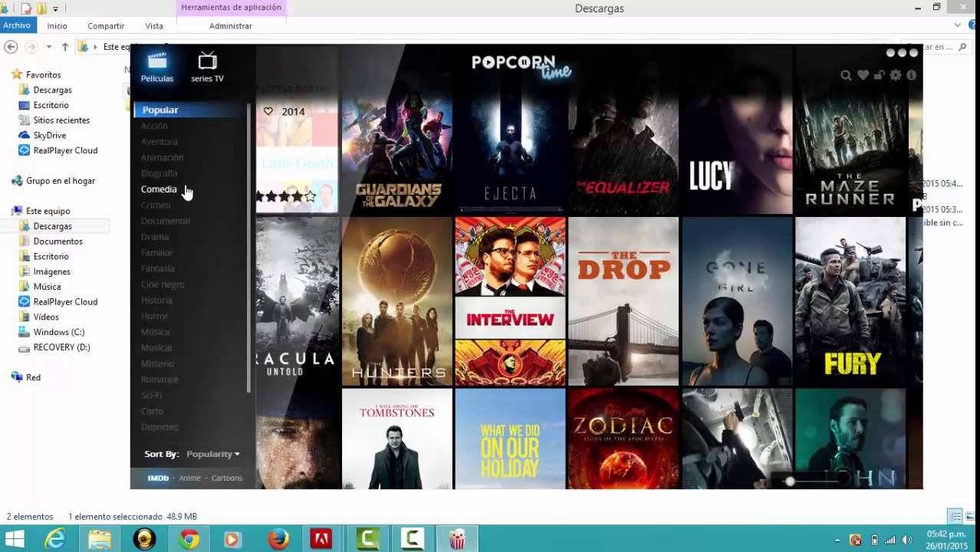Launch Firefox from the taskbar

(278, 539)
